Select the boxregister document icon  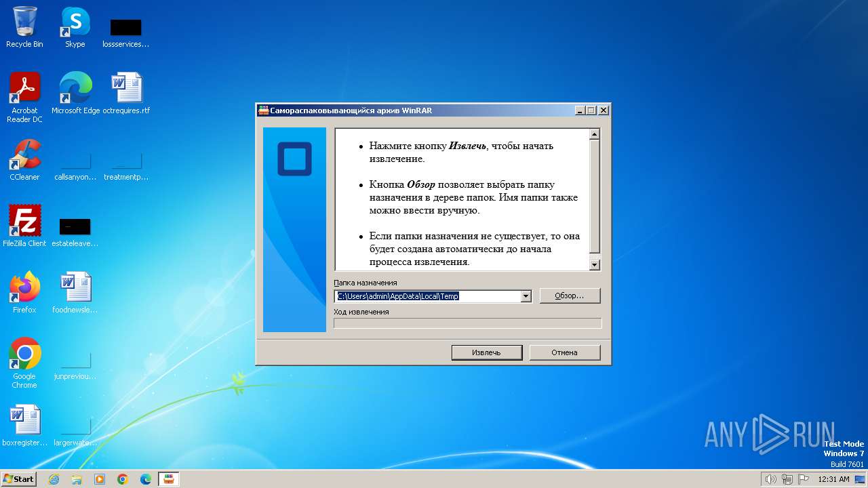pos(24,426)
